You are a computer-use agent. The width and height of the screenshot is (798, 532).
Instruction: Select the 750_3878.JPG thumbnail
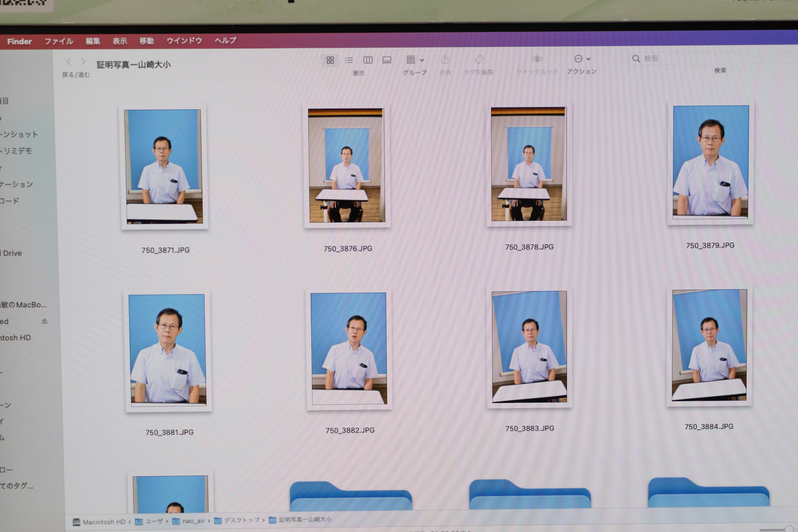pyautogui.click(x=529, y=165)
